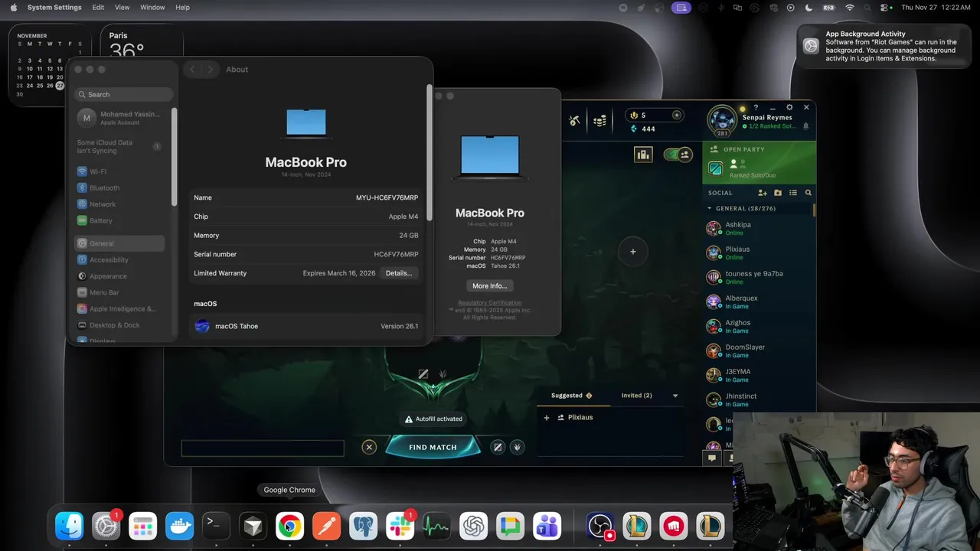Click the System Settings sidebar scrollbar
The height and width of the screenshot is (551, 980).
pyautogui.click(x=175, y=156)
